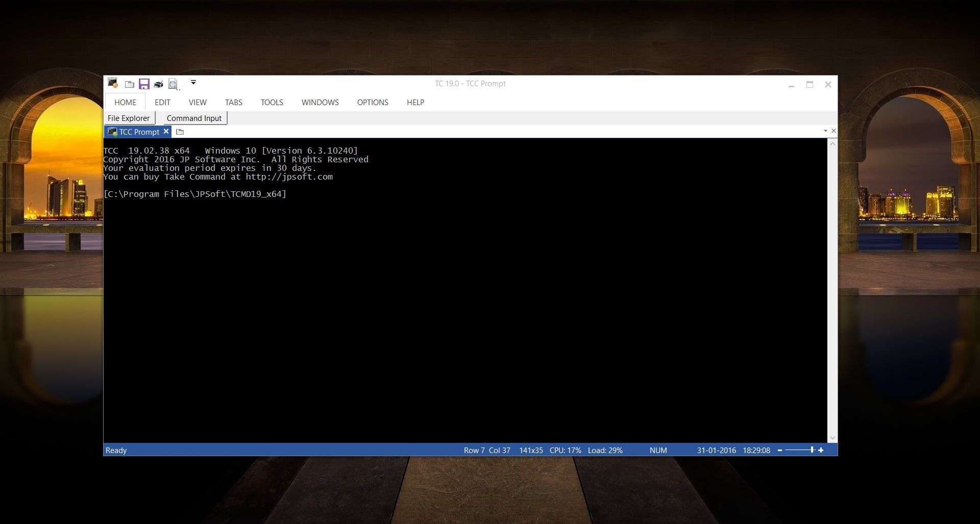Image resolution: width=980 pixels, height=524 pixels.
Task: Save the console buffer using the floppy disk icon
Action: [144, 84]
